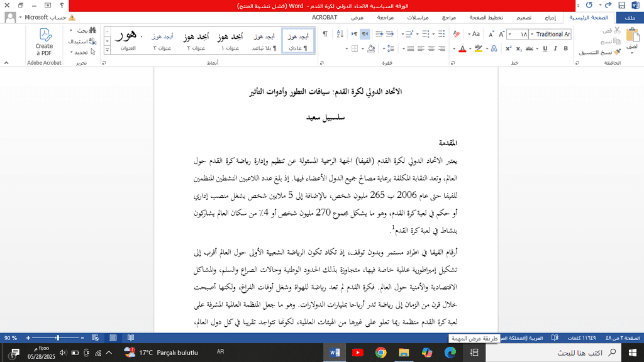Apply the yellow text highlight color
Screen dimensions: 644x362
[479, 48]
